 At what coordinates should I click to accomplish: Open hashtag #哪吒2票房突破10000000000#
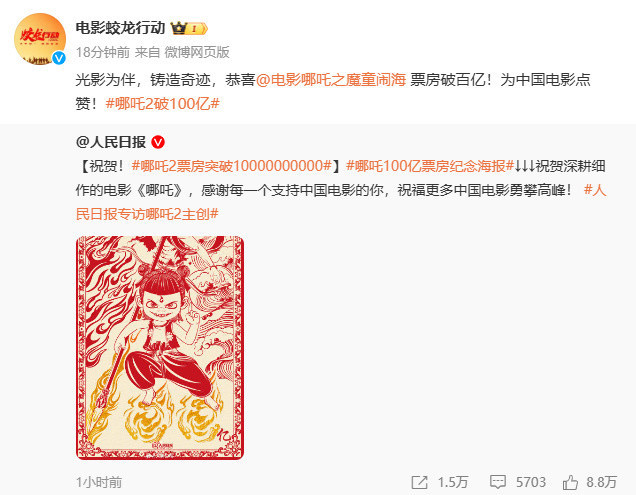point(232,166)
